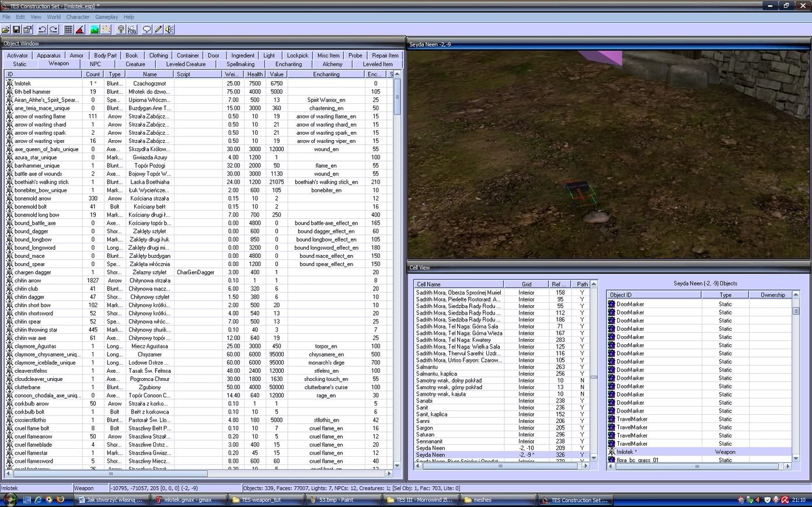Select the chitin club weapon icon
812x507 pixels.
9,289
